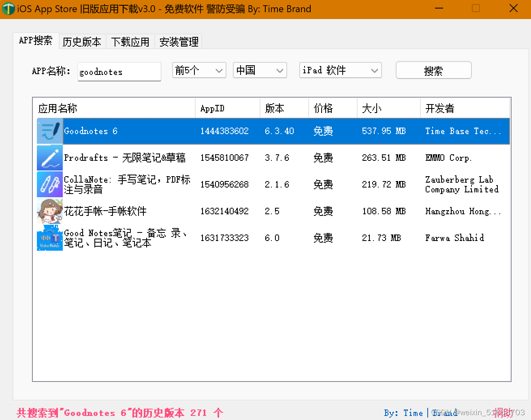This screenshot has width=531, height=420.
Task: Click 免费 price in Goodnotes 6 row
Action: [323, 131]
